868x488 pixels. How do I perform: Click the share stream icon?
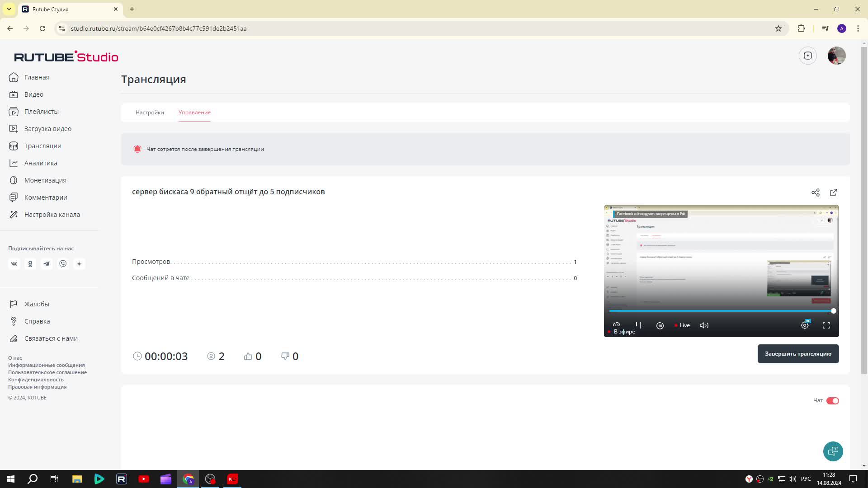tap(815, 192)
